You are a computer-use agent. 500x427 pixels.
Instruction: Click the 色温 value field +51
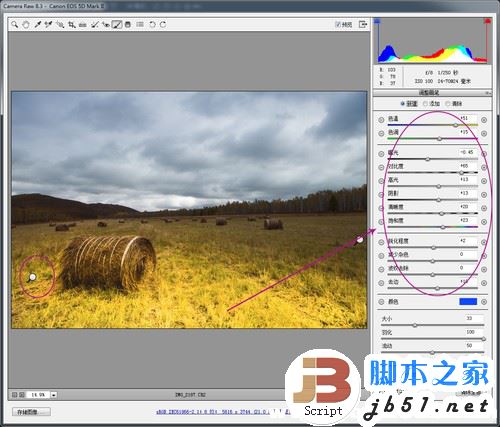pos(467,118)
